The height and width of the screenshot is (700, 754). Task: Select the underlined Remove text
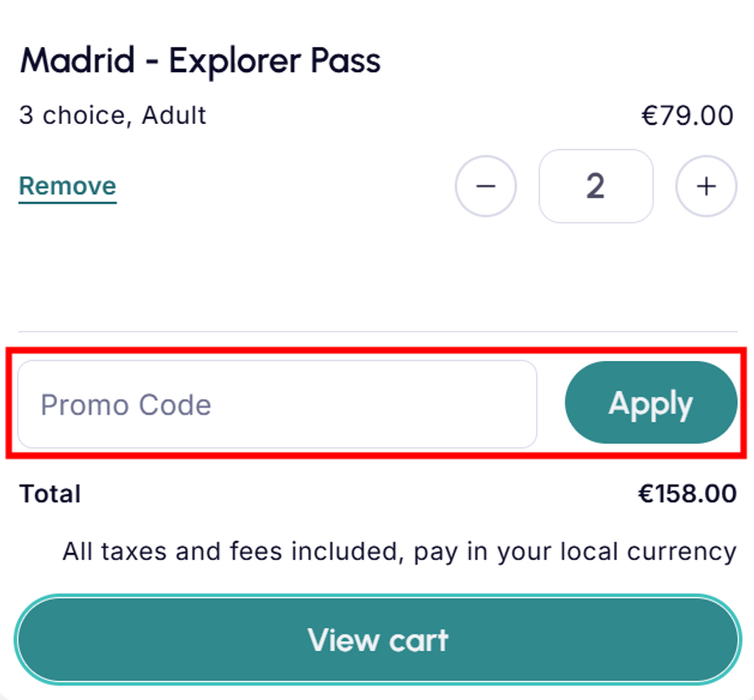[x=67, y=186]
